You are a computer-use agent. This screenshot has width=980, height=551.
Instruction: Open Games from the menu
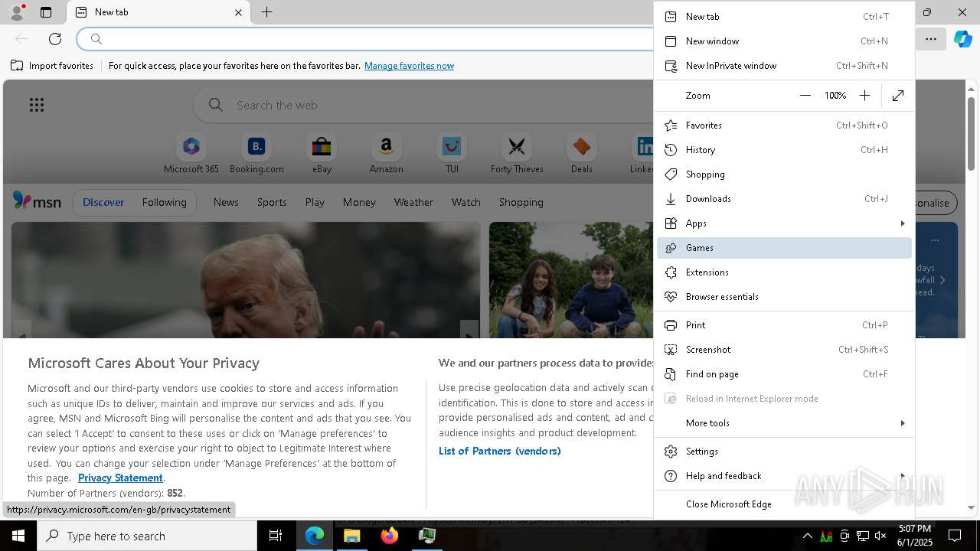tap(784, 248)
